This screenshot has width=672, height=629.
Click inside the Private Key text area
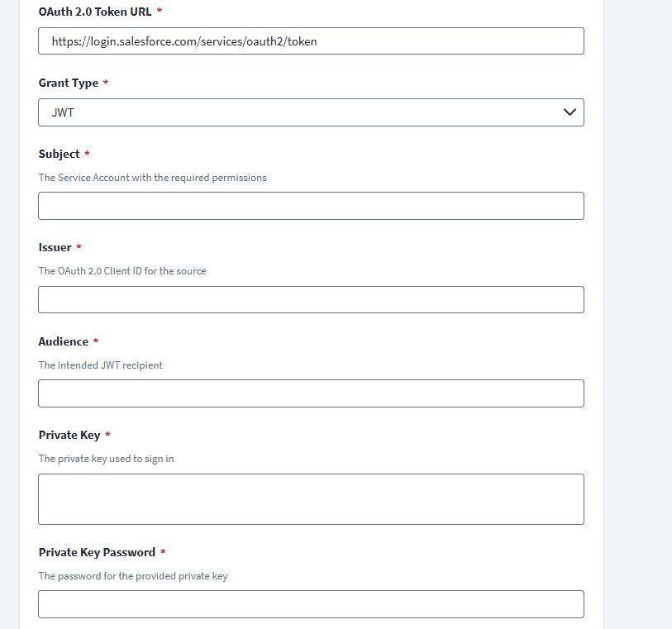tap(311, 498)
